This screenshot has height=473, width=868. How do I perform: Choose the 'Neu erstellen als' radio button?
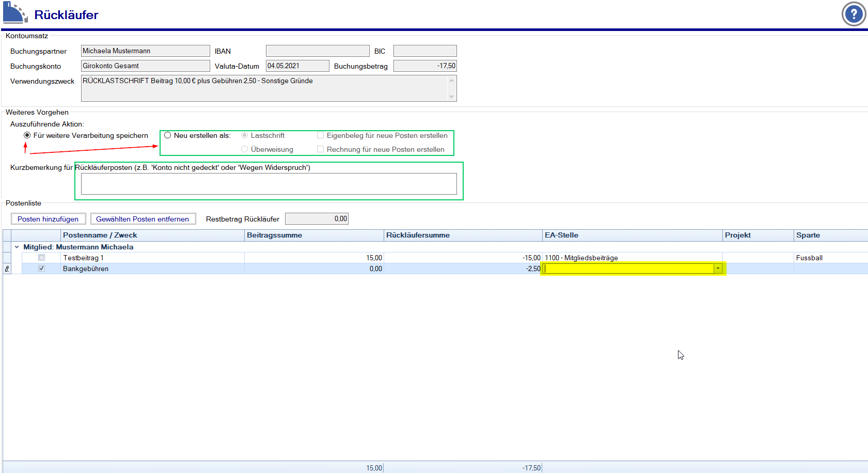pos(168,135)
